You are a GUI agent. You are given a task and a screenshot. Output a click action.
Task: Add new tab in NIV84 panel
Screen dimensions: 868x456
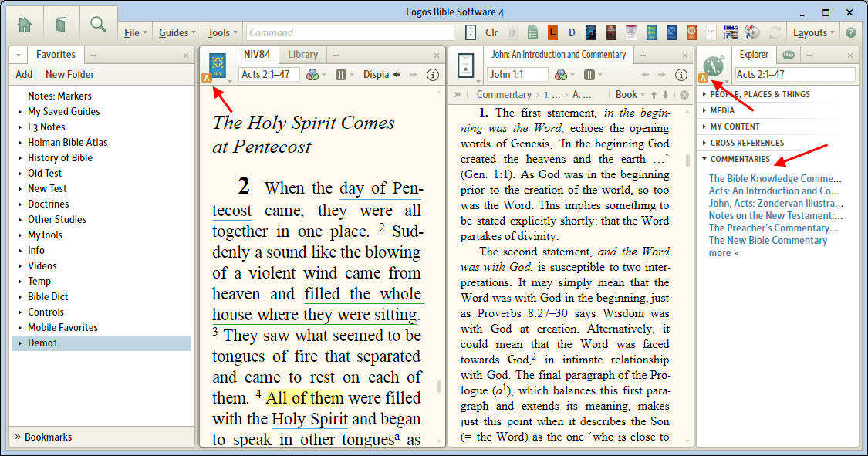(336, 55)
